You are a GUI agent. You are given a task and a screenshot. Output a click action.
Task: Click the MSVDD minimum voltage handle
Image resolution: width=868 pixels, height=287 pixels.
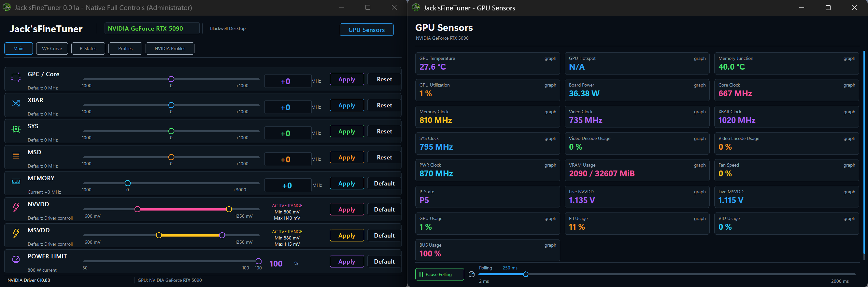(159, 235)
